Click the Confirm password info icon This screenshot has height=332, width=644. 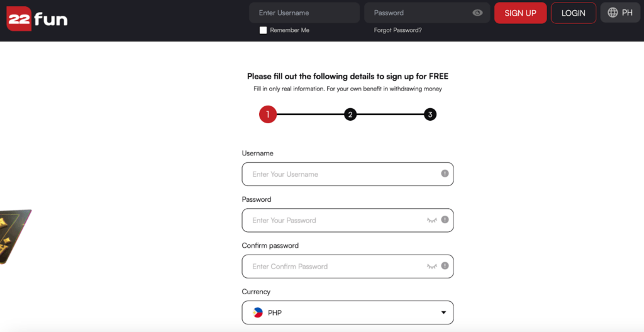[445, 266]
